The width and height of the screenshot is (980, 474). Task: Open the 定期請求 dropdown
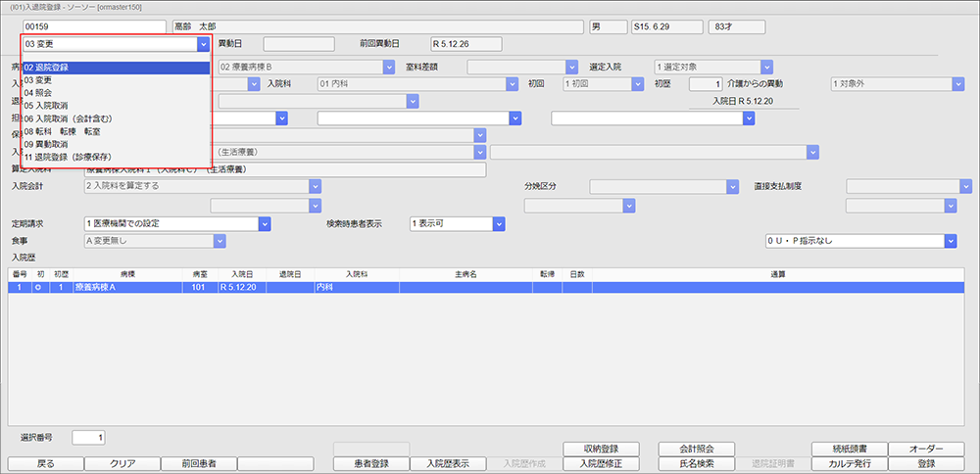264,223
